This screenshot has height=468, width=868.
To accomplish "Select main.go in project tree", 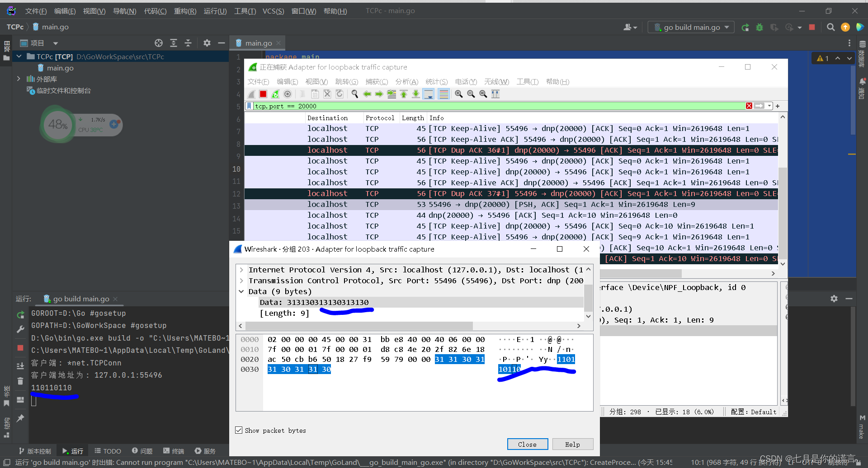I will click(x=60, y=68).
